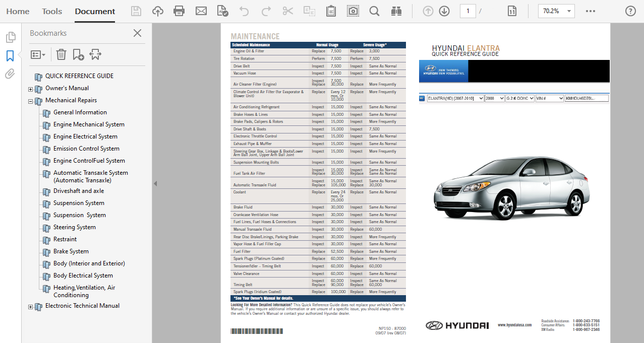
Task: Send the file by email icon
Action: pyautogui.click(x=201, y=11)
